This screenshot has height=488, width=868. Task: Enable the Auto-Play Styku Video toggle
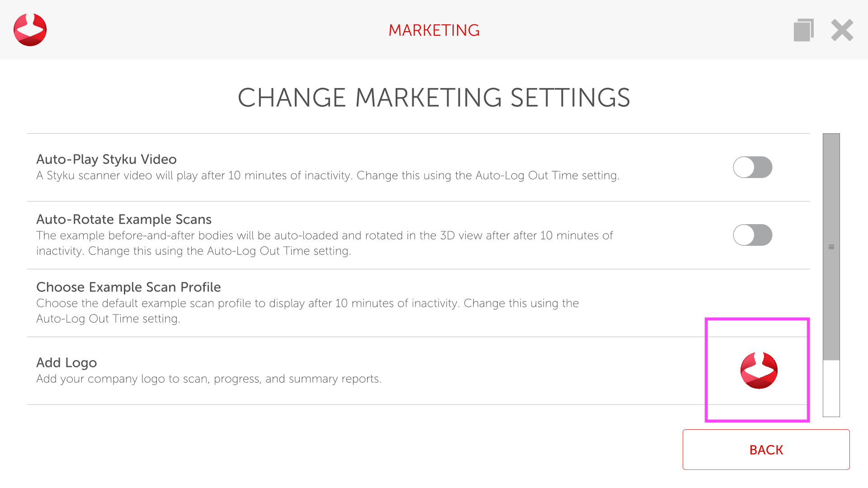pyautogui.click(x=752, y=167)
